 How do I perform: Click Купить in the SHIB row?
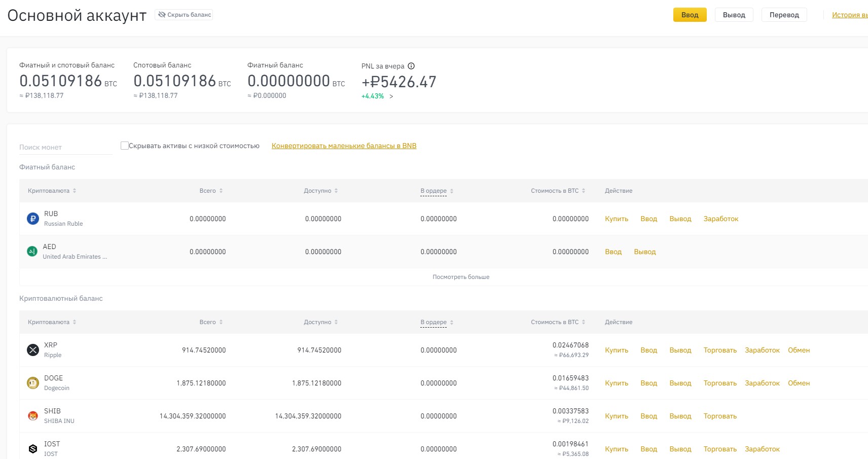[617, 416]
